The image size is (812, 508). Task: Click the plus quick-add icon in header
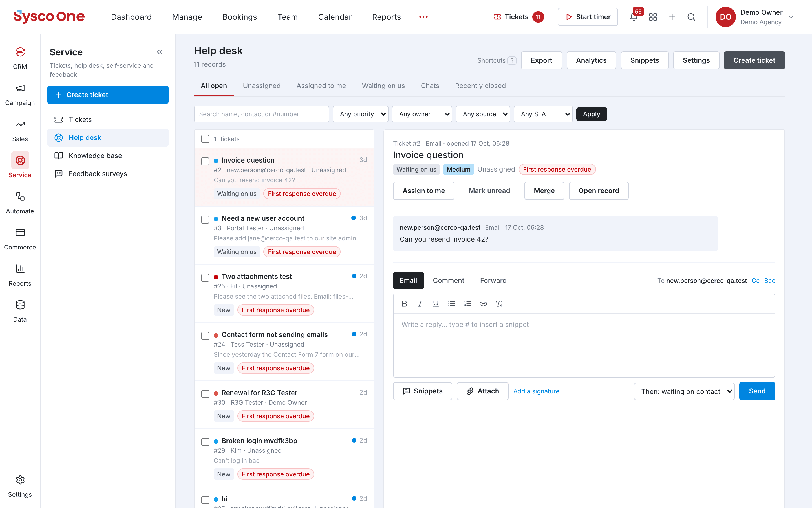(672, 17)
